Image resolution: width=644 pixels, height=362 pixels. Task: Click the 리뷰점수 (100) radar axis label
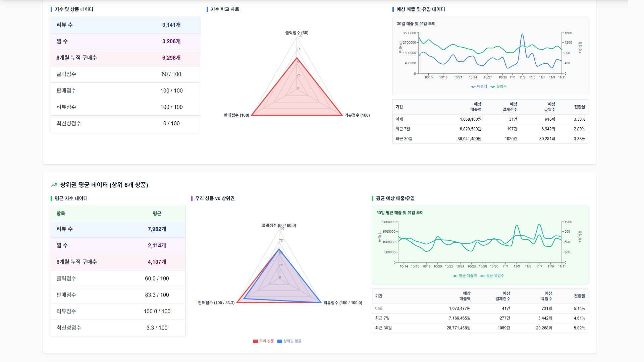pos(357,115)
